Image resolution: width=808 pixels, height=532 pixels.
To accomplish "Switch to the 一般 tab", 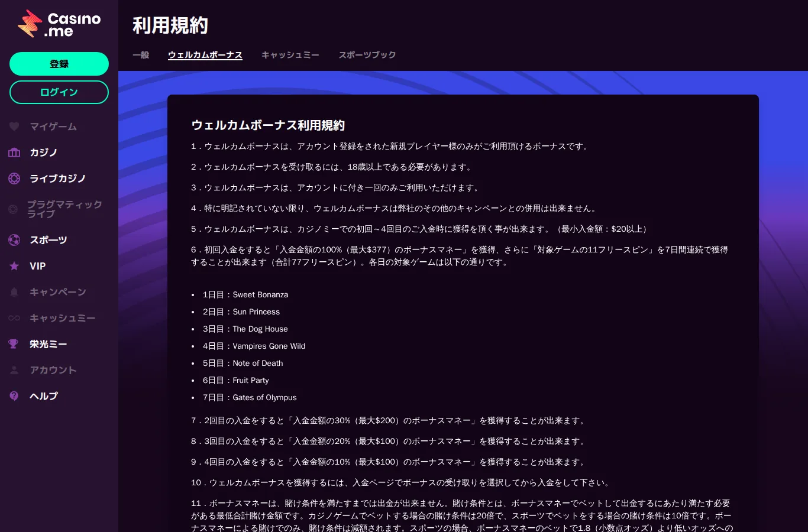I will (x=141, y=55).
